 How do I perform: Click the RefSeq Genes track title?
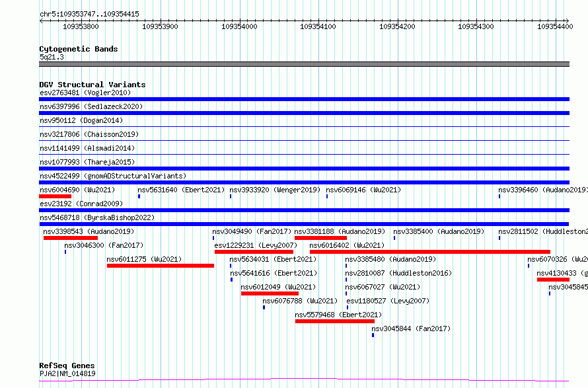coord(67,366)
